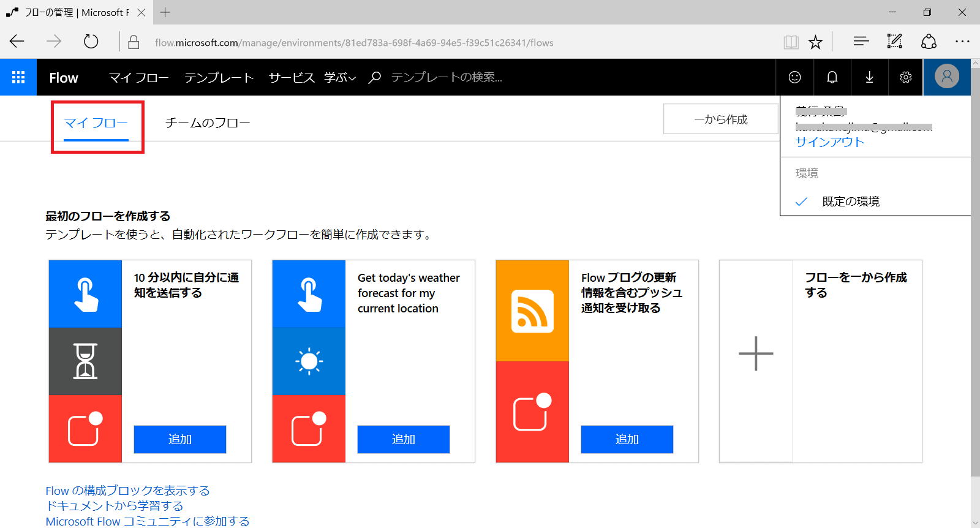Image resolution: width=980 pixels, height=528 pixels.
Task: Open Edge more actions ellipsis menu
Action: (962, 42)
